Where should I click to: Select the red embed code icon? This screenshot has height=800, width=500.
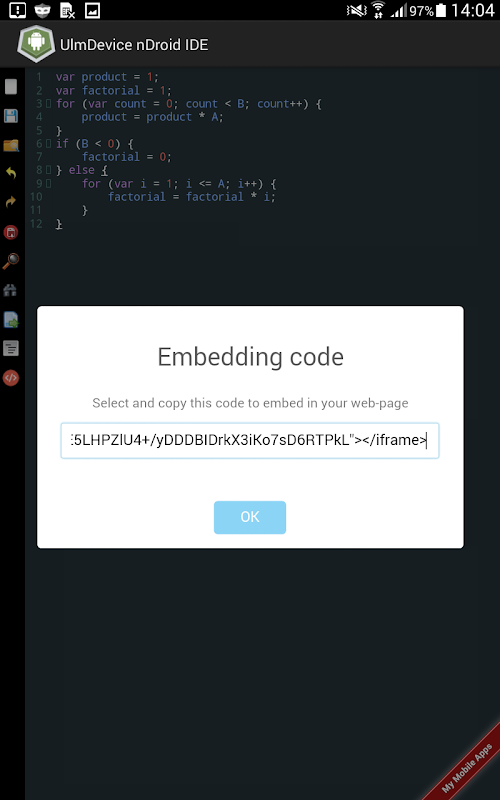pos(11,378)
